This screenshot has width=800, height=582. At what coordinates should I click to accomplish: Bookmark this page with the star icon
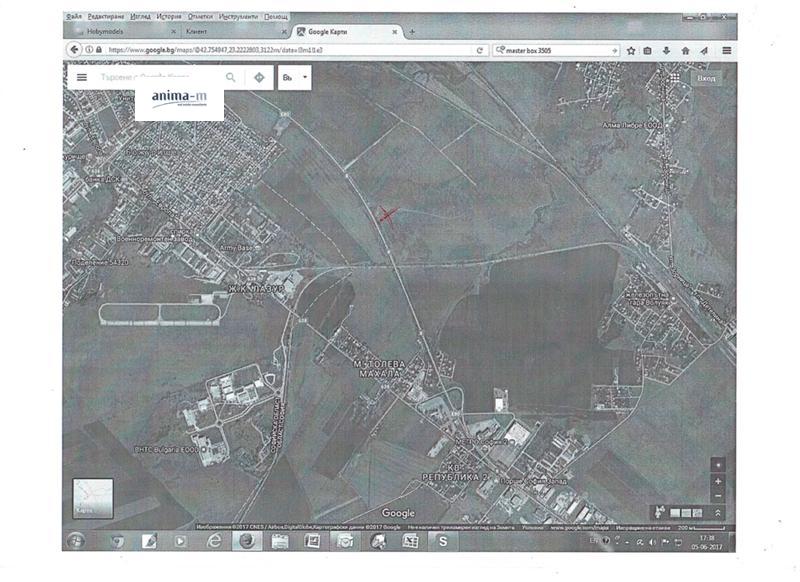point(631,50)
